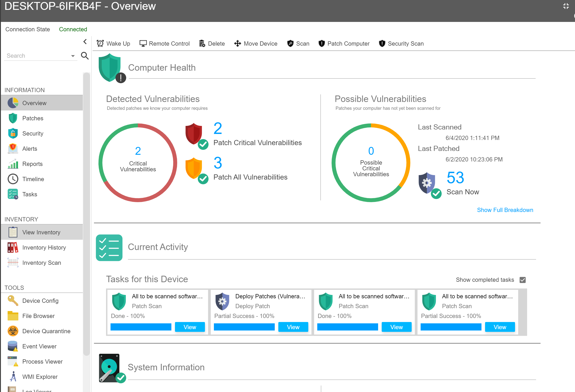Click the Delete trash icon in toolbar

[x=202, y=44]
